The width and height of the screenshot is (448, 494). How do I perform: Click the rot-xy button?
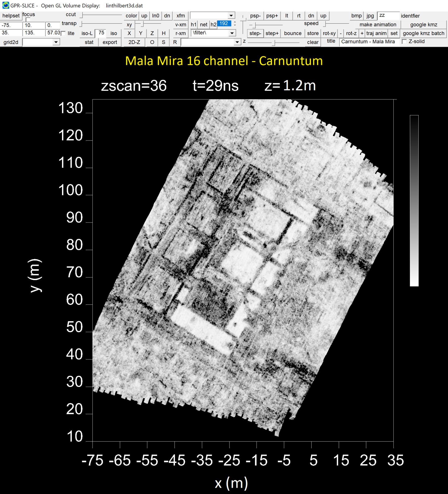pyautogui.click(x=329, y=33)
